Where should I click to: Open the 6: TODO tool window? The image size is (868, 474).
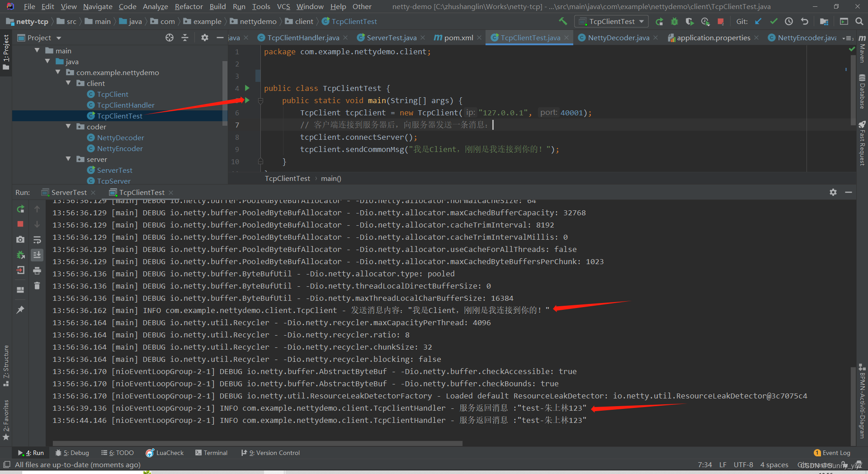click(118, 453)
